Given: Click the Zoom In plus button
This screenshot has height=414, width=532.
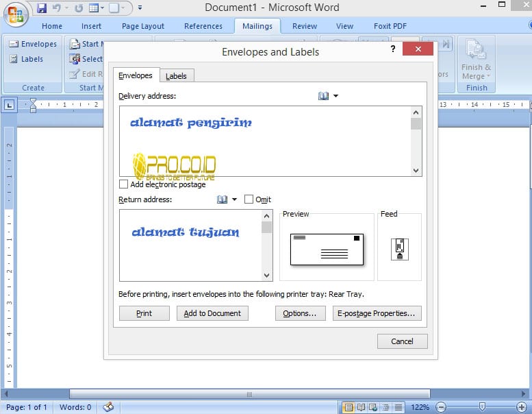Looking at the screenshot, I should pyautogui.click(x=522, y=407).
